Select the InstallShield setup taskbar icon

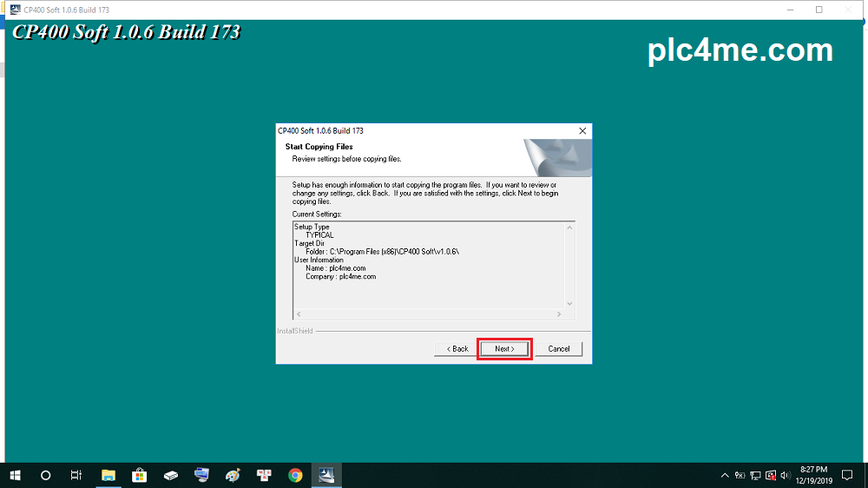[326, 475]
